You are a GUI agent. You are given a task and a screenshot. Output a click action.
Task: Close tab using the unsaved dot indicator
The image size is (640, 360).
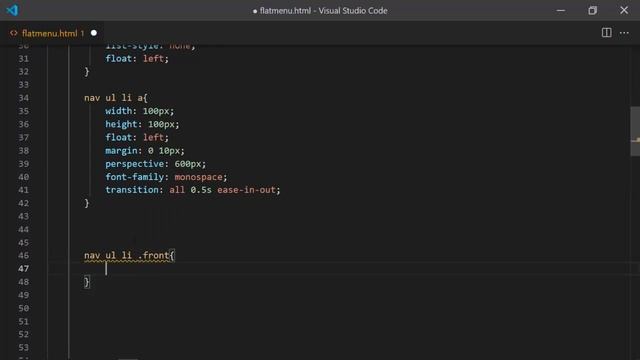point(94,33)
